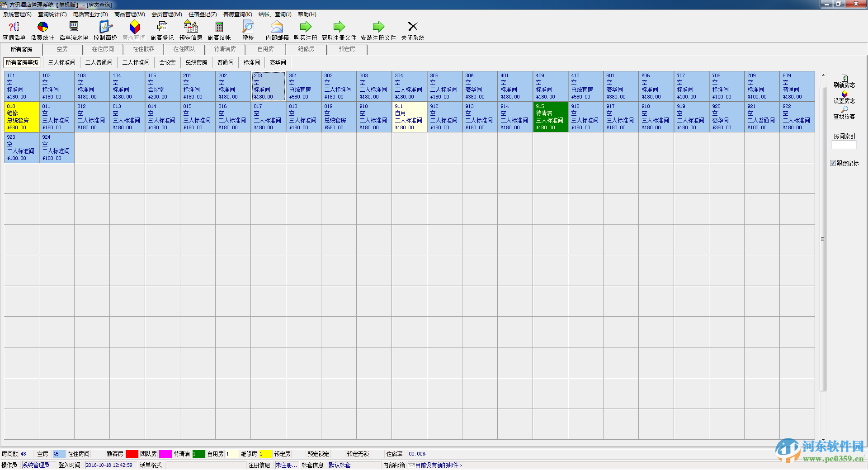
Task: Open the 内部邮箱 envelope icon
Action: click(277, 27)
